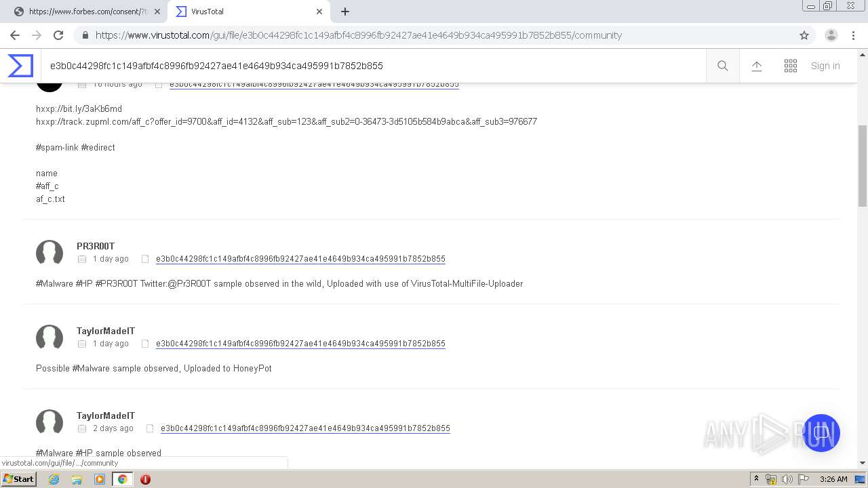
Task: Open Chrome profile avatar icon
Action: pyautogui.click(x=831, y=35)
